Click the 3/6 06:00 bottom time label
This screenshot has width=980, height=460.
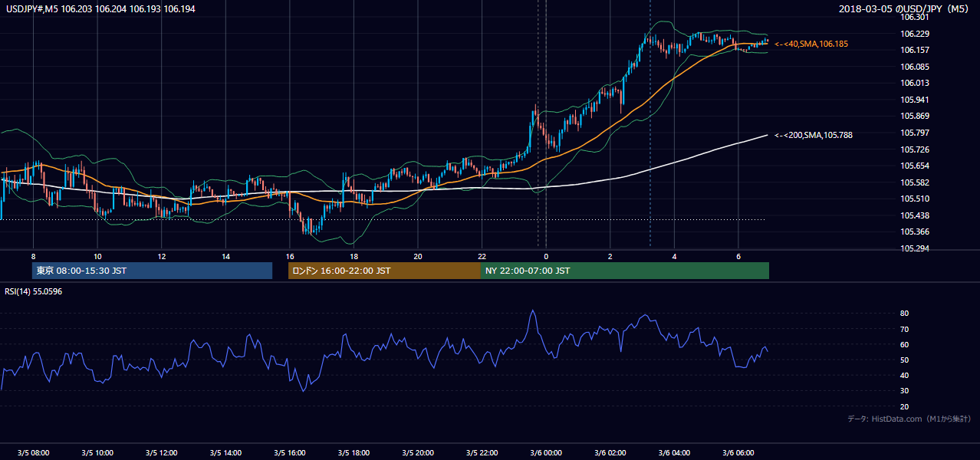pyautogui.click(x=738, y=453)
